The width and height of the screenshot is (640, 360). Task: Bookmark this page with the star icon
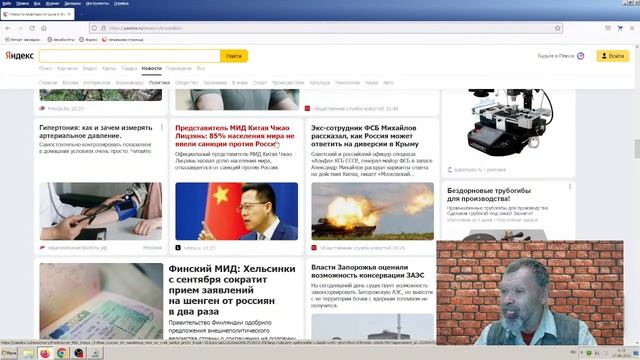pos(558,28)
